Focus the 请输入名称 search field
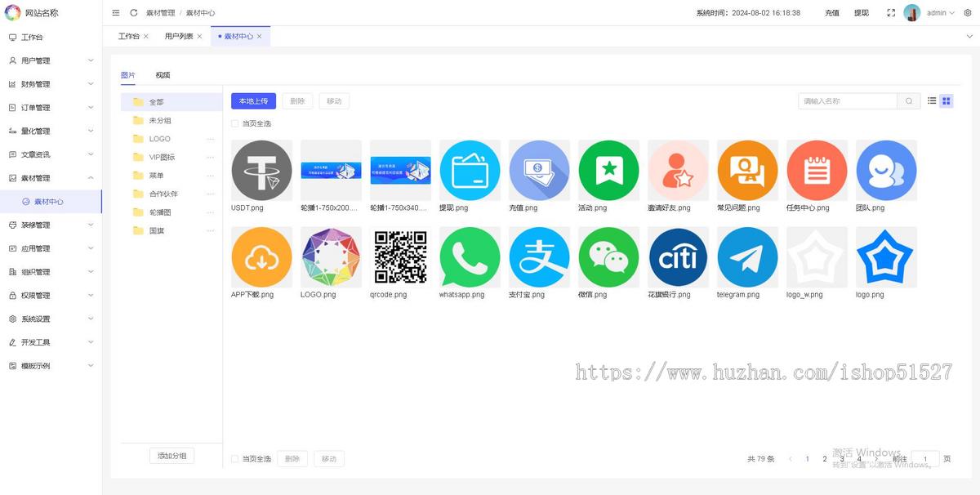Image resolution: width=980 pixels, height=495 pixels. point(848,101)
